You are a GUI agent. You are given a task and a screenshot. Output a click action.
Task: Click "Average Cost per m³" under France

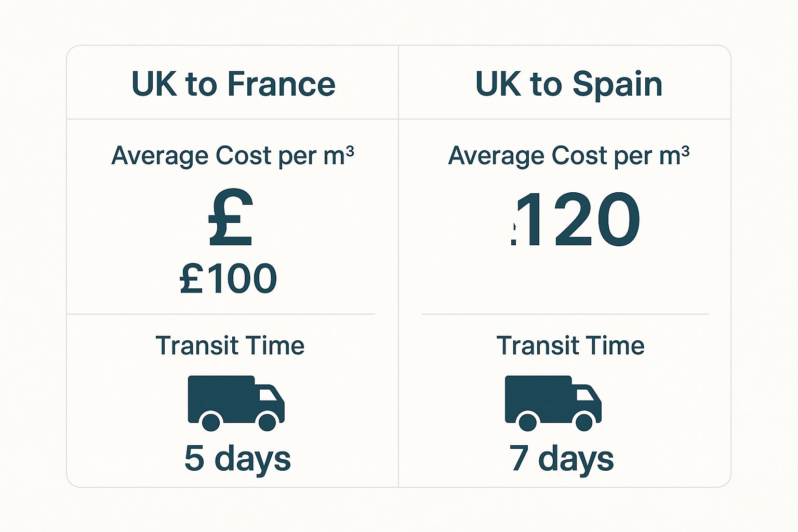(x=232, y=156)
